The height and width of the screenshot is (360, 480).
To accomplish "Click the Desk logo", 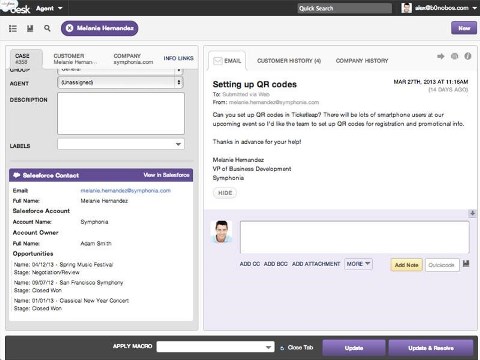I will coord(16,7).
